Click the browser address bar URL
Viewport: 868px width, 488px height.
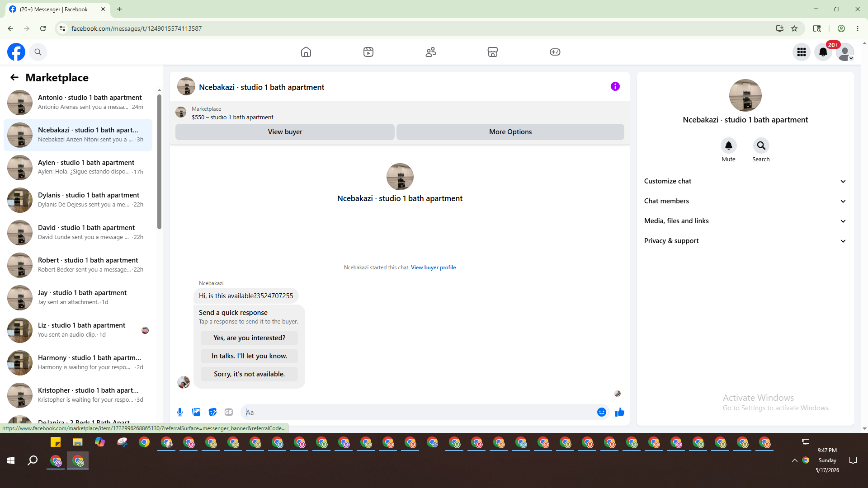(x=137, y=28)
